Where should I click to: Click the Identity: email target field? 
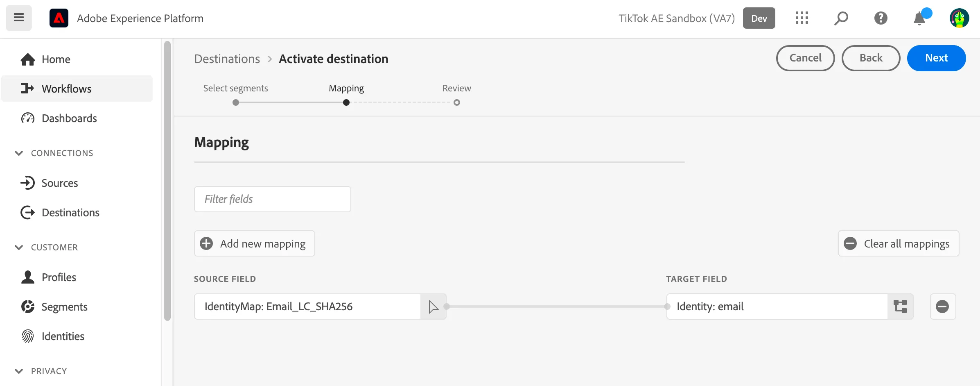[777, 307]
